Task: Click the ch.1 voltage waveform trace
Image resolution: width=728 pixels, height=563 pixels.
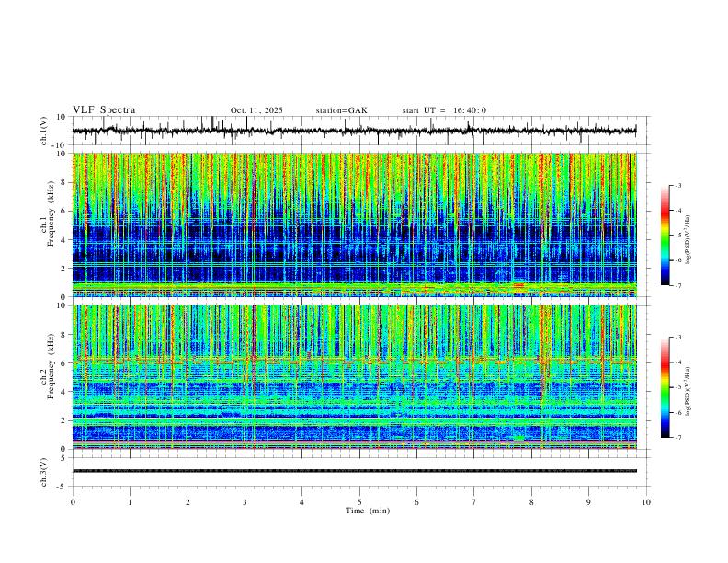Action: [x=354, y=131]
